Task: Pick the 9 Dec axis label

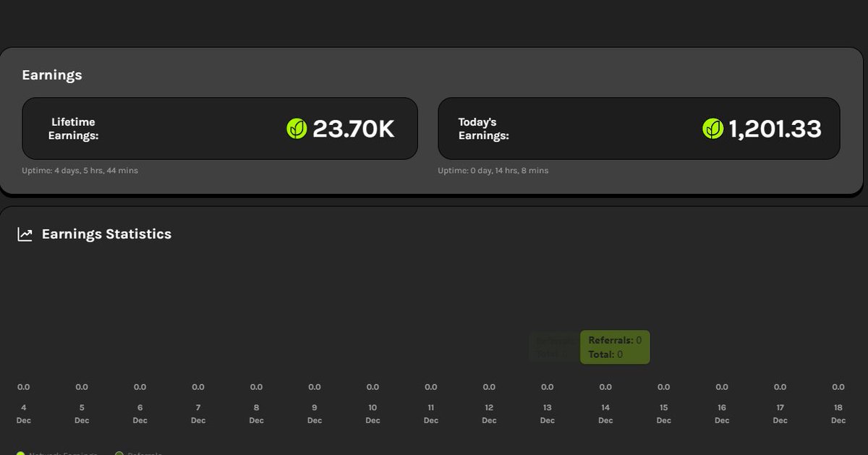Action: [315, 414]
